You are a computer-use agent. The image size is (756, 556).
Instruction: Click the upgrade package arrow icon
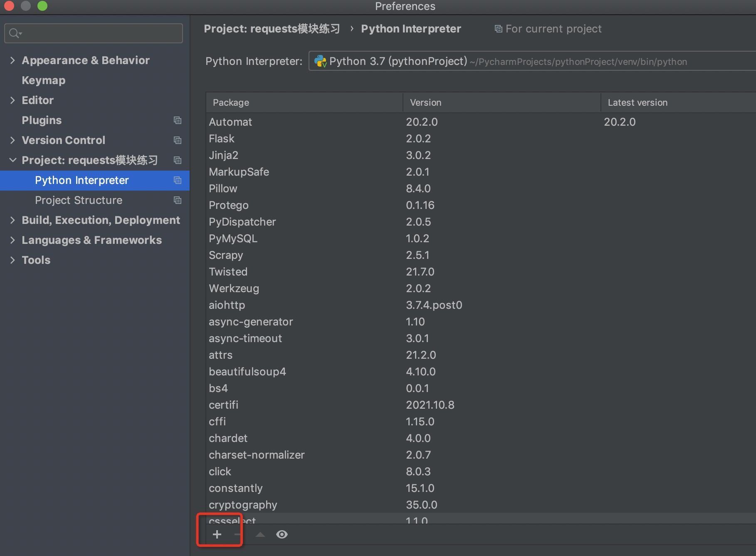pos(260,534)
